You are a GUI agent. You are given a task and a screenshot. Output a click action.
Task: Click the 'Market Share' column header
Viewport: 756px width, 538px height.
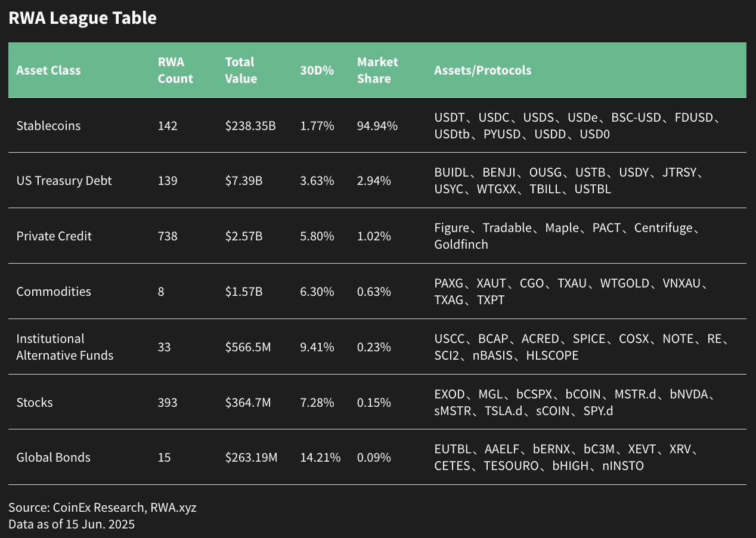pyautogui.click(x=377, y=70)
